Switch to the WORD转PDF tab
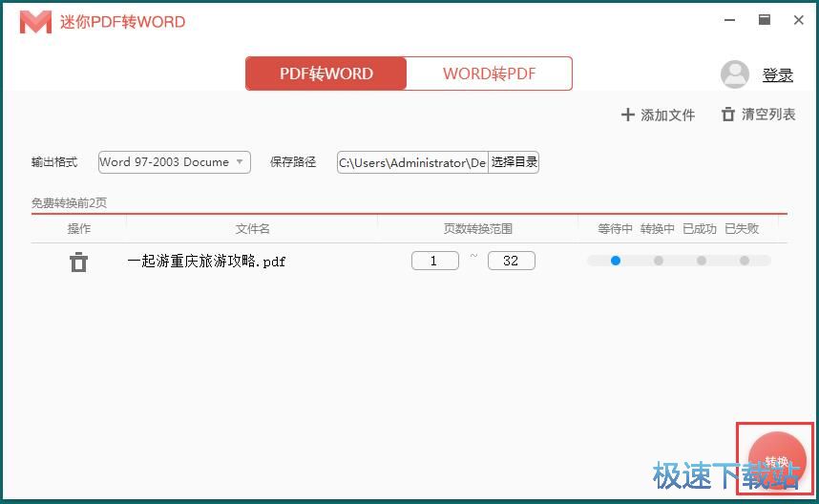 pos(489,73)
